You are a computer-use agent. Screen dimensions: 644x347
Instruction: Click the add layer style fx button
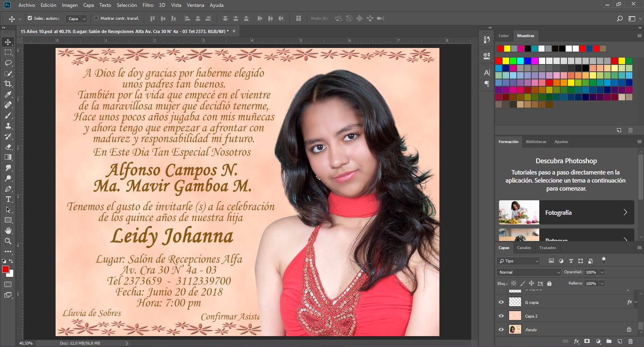coord(576,341)
